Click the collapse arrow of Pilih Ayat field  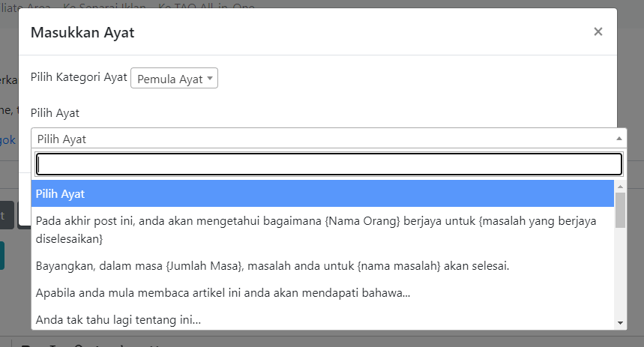619,139
